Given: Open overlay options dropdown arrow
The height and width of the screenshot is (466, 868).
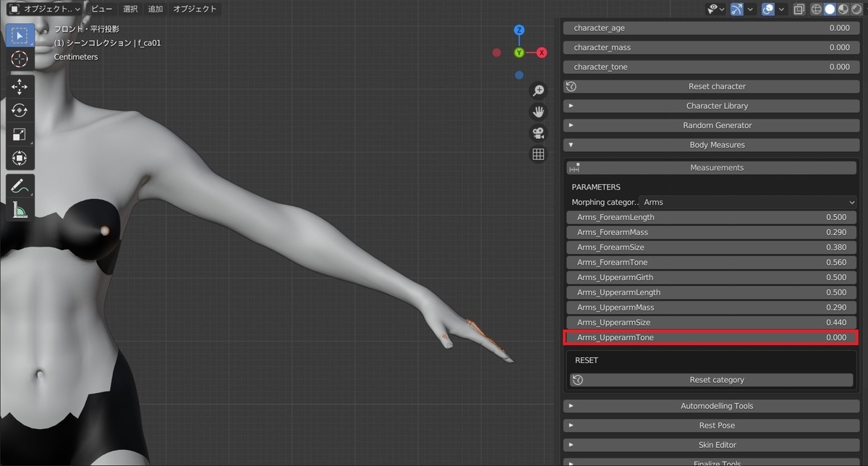Looking at the screenshot, I should point(783,9).
